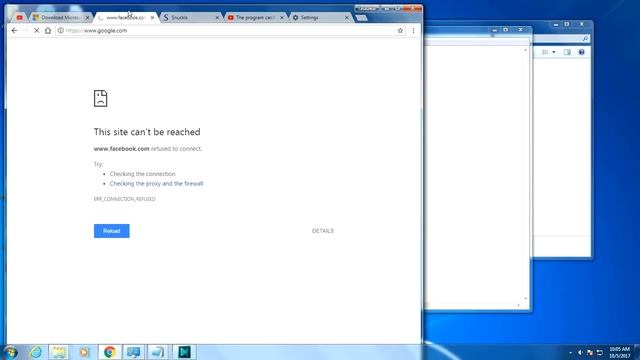Close the 'The program can't' tab

[x=282, y=18]
